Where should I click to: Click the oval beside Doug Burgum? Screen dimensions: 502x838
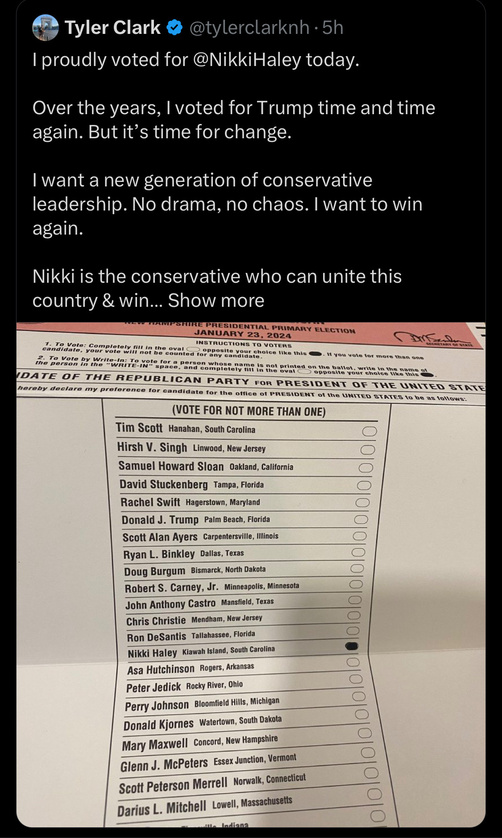click(357, 568)
